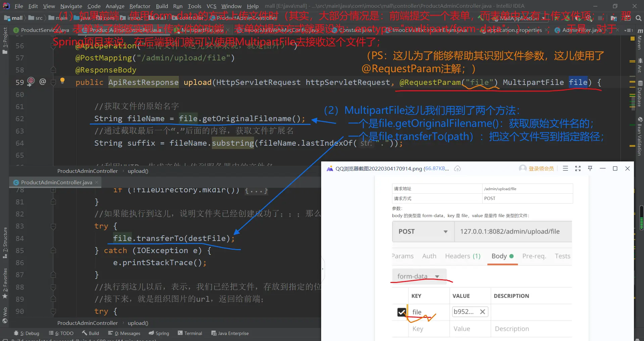Toggle the Structure tool window

tap(5, 242)
